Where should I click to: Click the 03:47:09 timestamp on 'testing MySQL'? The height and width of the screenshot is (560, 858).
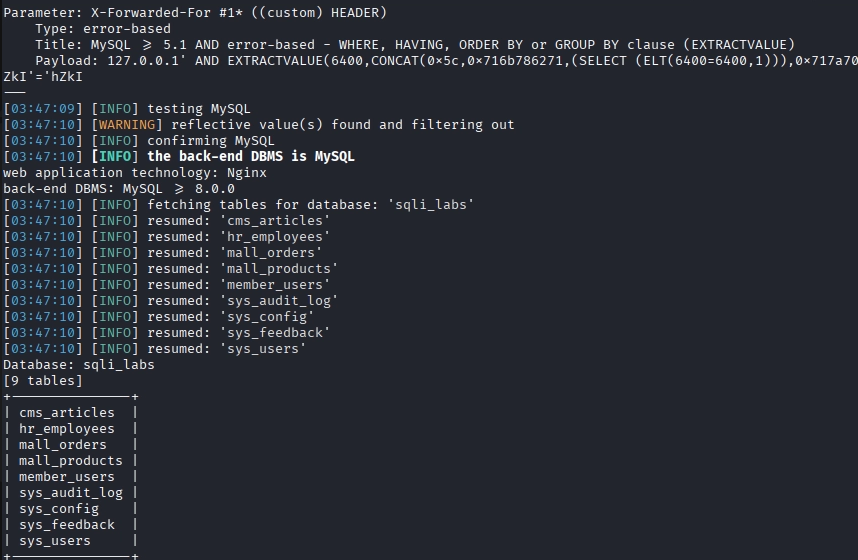click(x=43, y=108)
